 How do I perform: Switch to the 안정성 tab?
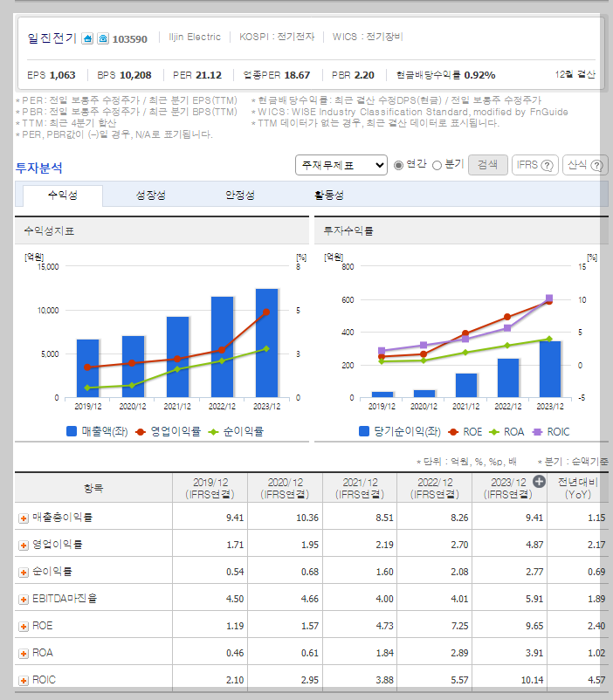pos(240,196)
